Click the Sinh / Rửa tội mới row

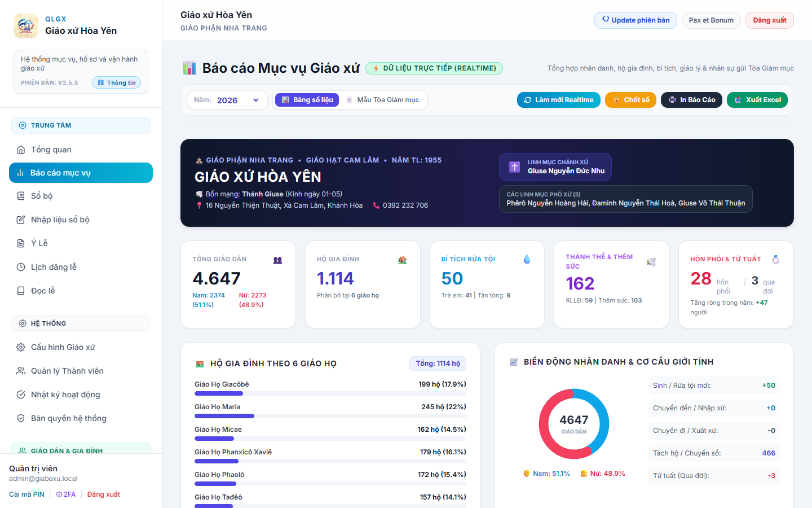714,386
